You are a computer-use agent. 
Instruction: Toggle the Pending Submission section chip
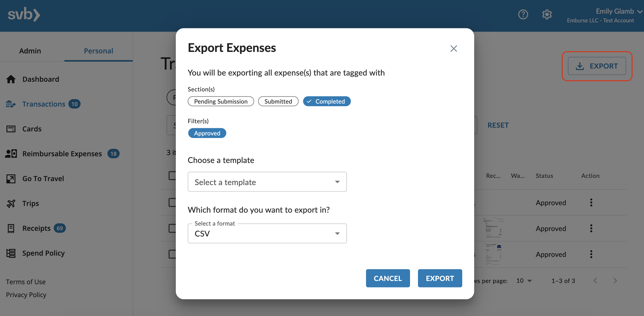pos(221,101)
